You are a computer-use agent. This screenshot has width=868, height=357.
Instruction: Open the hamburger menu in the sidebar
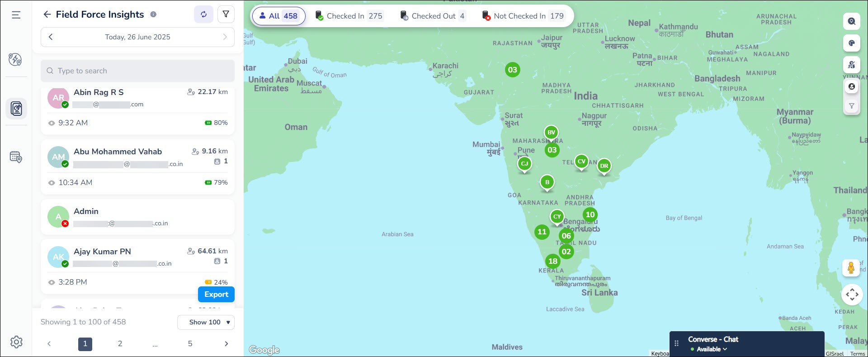(16, 15)
